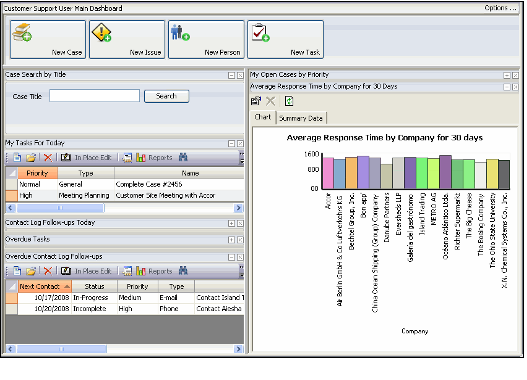Collapse the Average Response Time panel header
The width and height of the screenshot is (527, 380).
coord(507,87)
